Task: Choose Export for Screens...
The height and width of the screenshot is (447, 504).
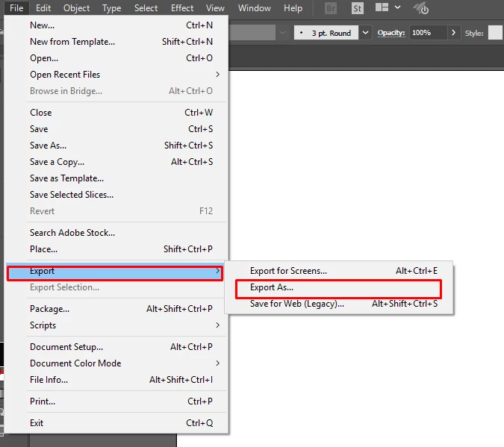Action: 339,271
